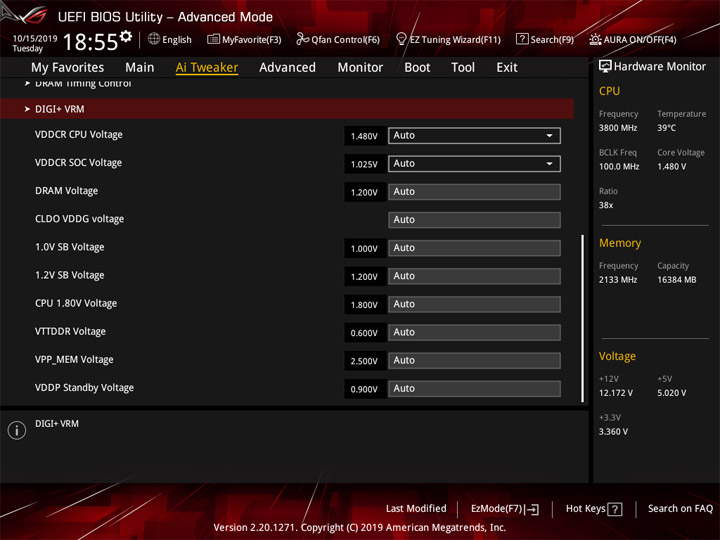Open Search(F9) question mark icon

point(522,39)
